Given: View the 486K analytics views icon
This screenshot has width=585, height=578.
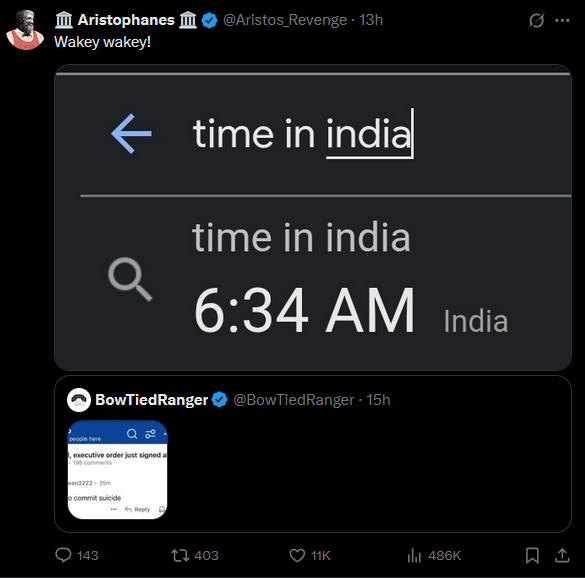Looking at the screenshot, I should (x=414, y=555).
